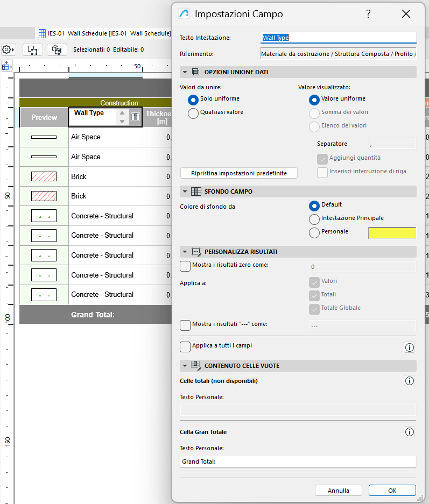Click the Sfondo Campo section icon

(x=196, y=191)
